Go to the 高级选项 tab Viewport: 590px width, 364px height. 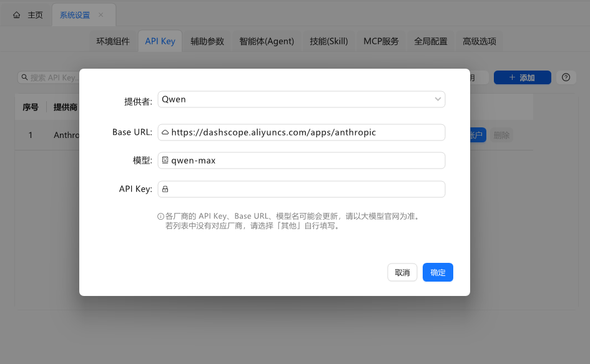coord(479,41)
